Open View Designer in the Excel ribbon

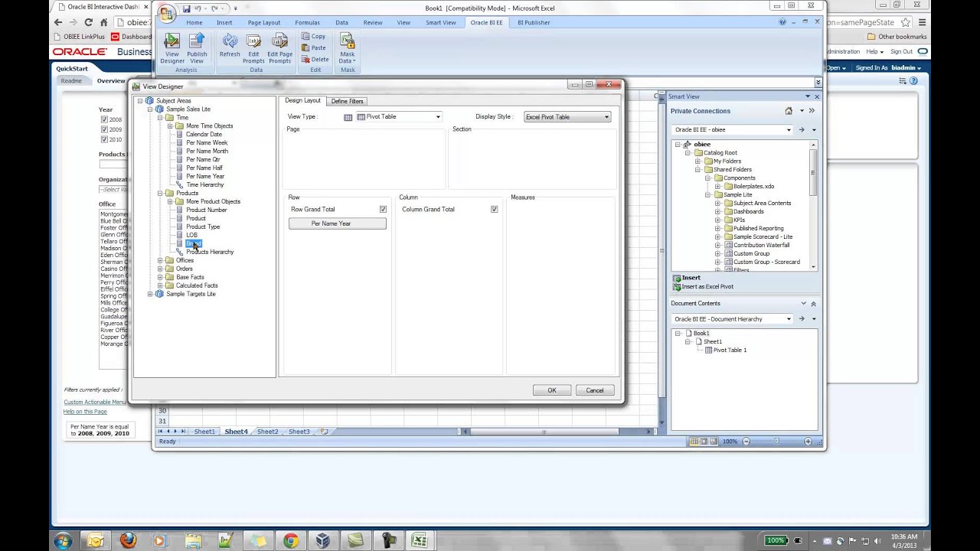point(171,48)
